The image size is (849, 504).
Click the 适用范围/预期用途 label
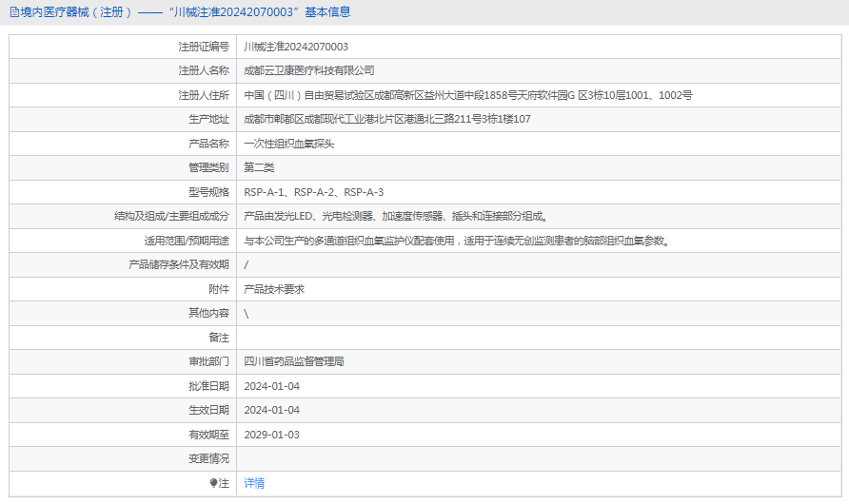(187, 241)
